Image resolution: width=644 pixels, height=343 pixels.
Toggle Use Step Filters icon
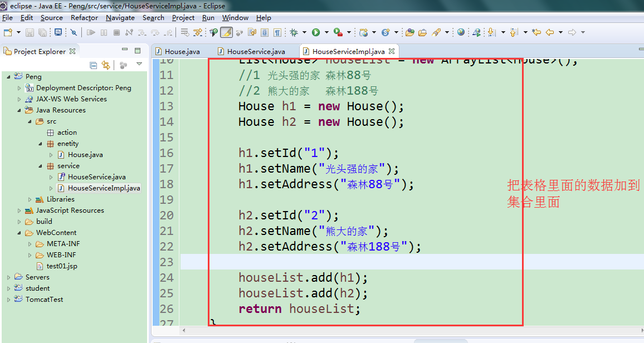point(198,32)
